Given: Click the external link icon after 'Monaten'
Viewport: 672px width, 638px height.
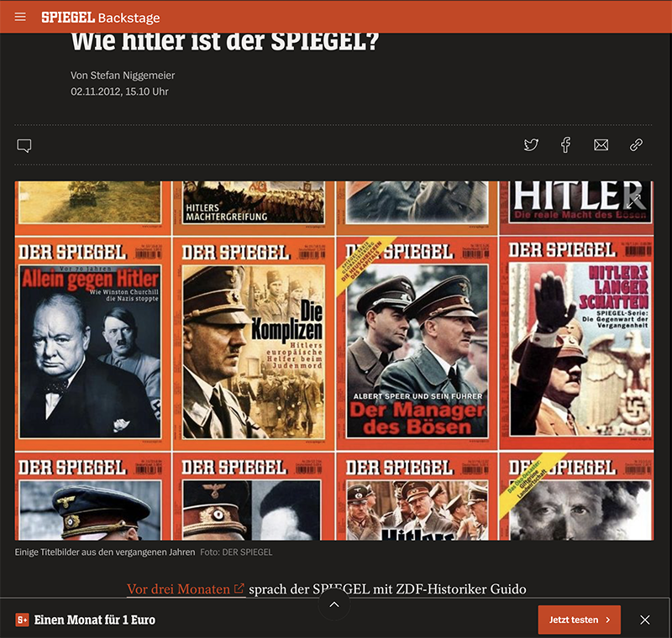Looking at the screenshot, I should pyautogui.click(x=239, y=589).
